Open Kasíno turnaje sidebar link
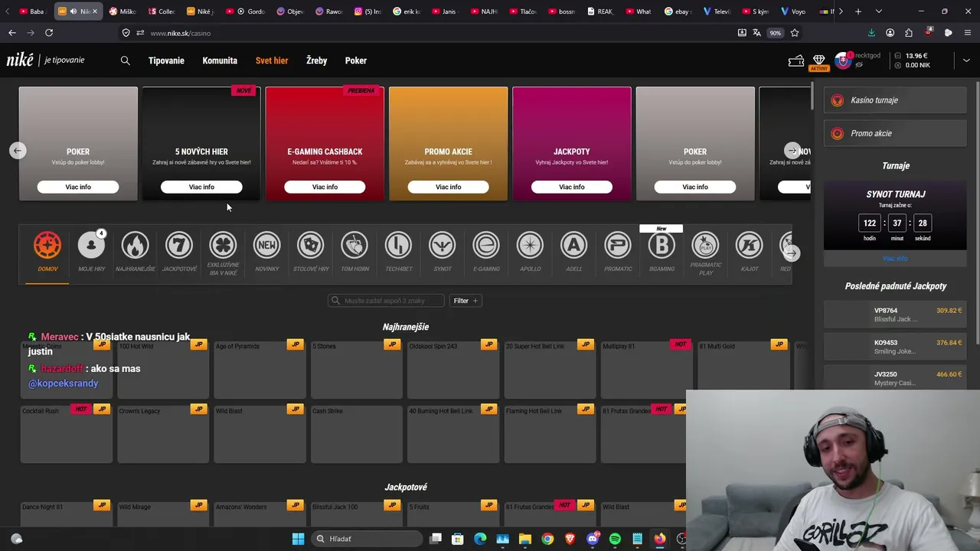The height and width of the screenshot is (551, 980). pyautogui.click(x=895, y=100)
